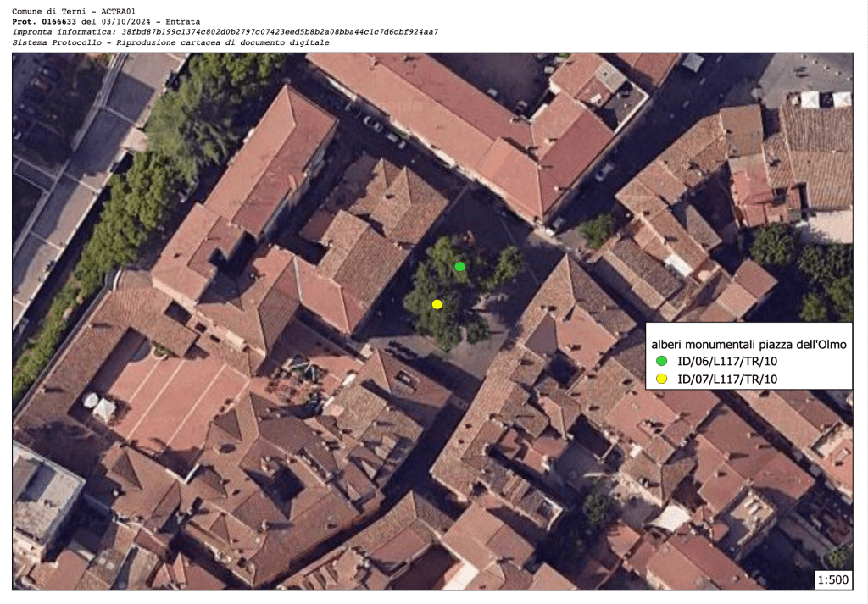Select the green circle in the legend
This screenshot has width=868, height=604.
(x=662, y=362)
